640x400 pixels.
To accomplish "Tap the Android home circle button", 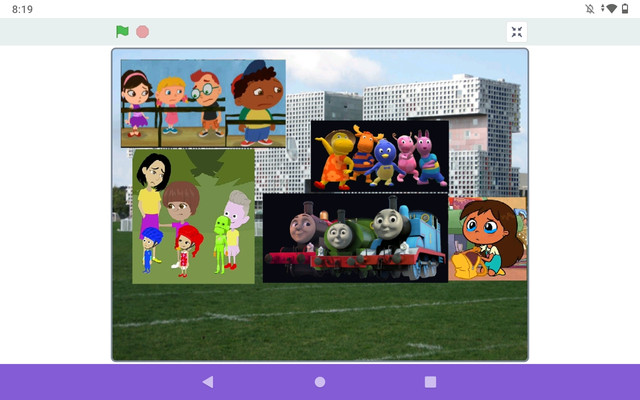I will [x=320, y=382].
